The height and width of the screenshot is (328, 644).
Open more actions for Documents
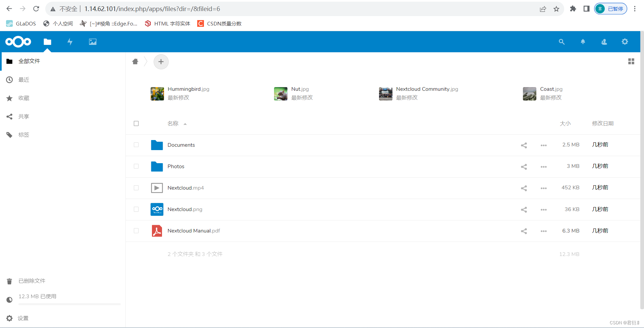point(544,145)
